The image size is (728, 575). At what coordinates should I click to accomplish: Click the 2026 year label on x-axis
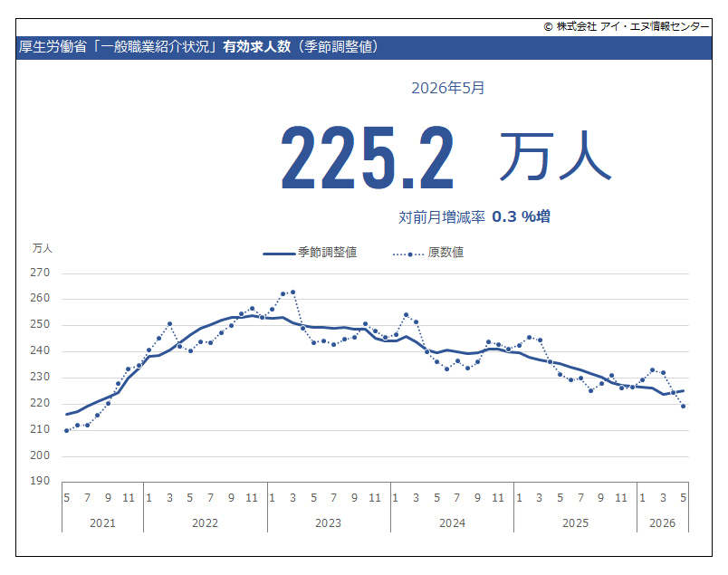pyautogui.click(x=663, y=523)
